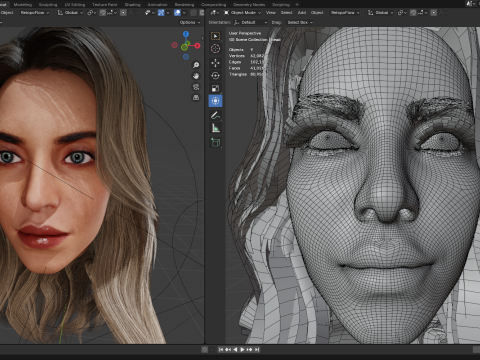Open snapping options dropdown in left viewport
The image size is (480, 360).
click(113, 13)
